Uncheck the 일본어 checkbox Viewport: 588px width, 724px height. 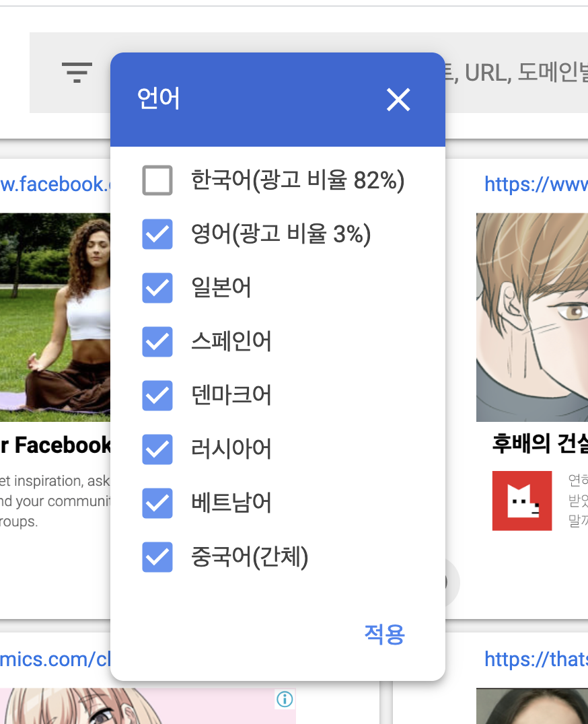tap(157, 288)
